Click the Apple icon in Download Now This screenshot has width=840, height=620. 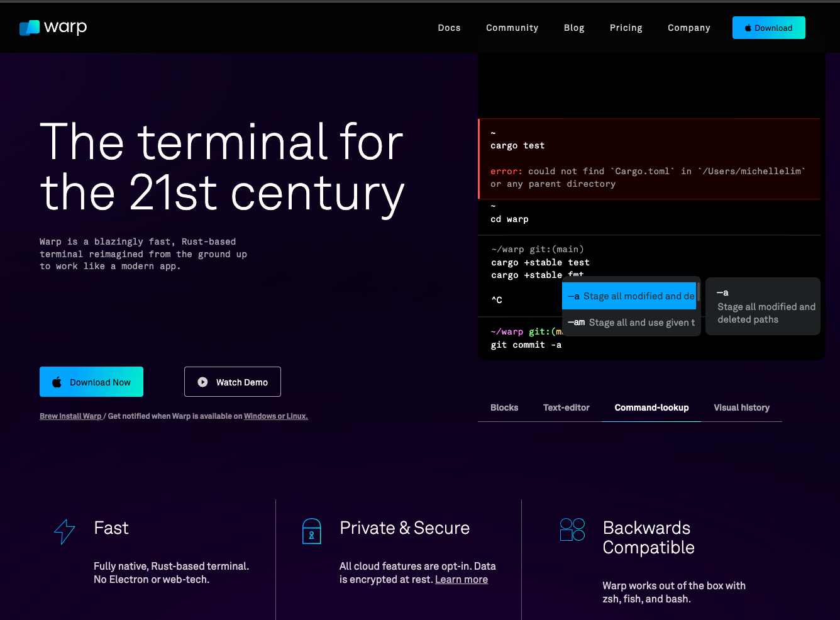[57, 382]
